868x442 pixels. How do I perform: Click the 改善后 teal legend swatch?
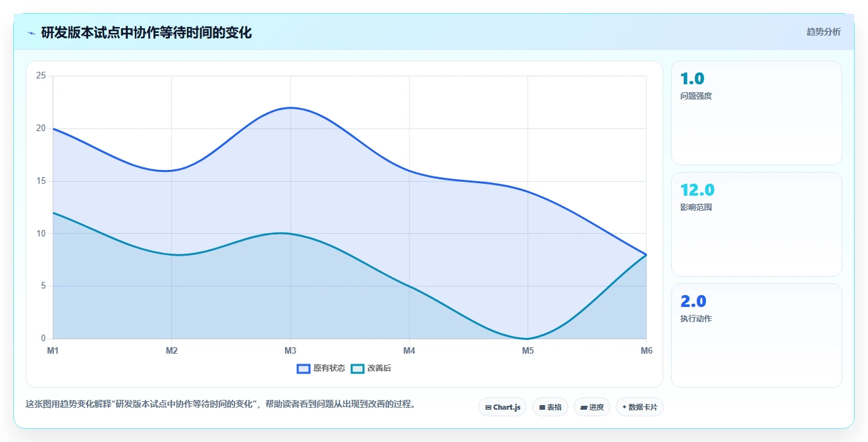click(x=358, y=368)
